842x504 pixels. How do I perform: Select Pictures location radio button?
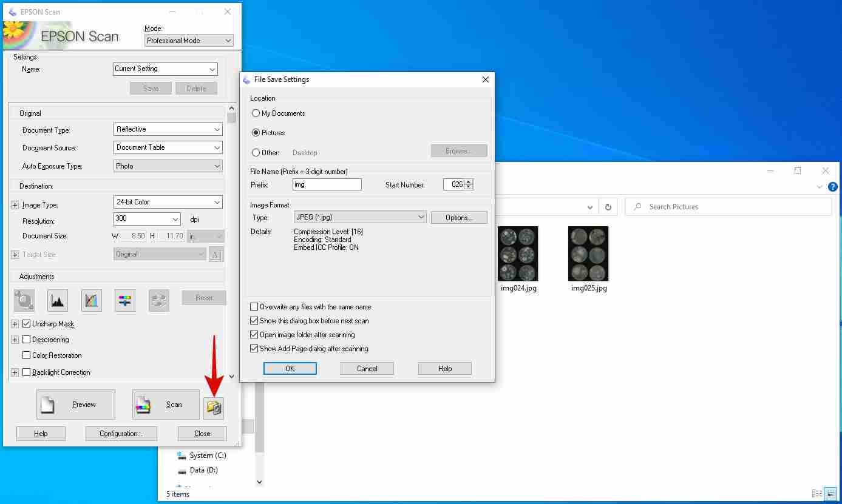tap(256, 133)
